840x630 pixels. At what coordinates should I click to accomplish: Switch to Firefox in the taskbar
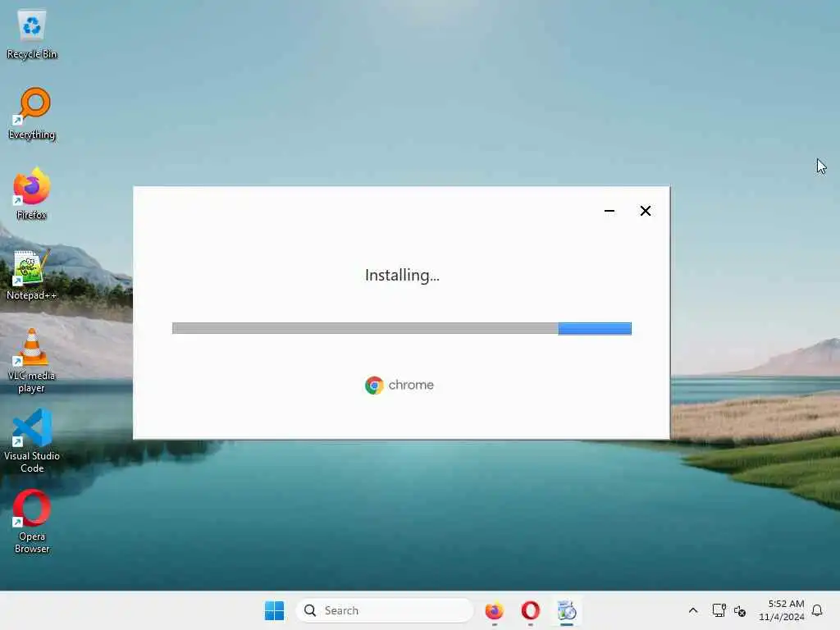coord(494,610)
